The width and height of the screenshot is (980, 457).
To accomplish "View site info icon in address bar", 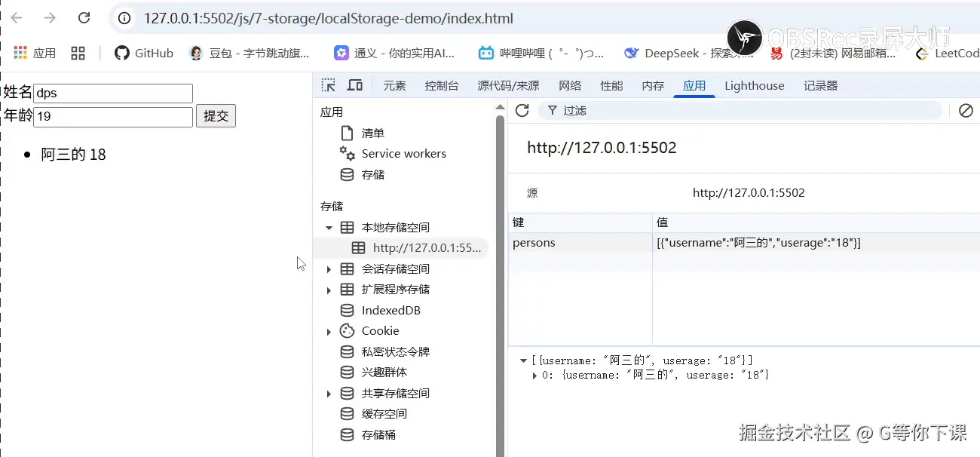I will [126, 18].
